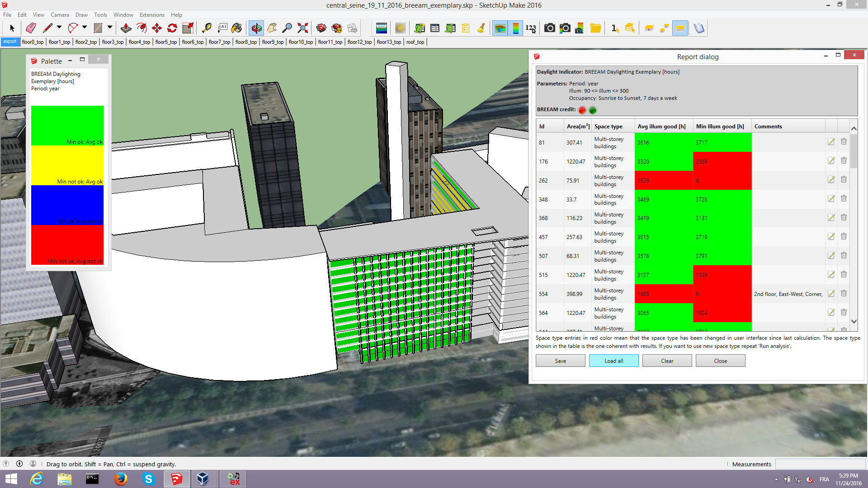Select the Eraser tool

tap(31, 28)
